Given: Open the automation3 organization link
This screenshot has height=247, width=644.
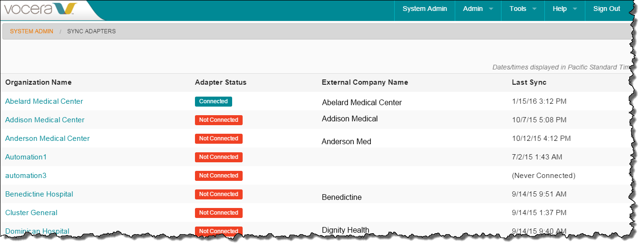Looking at the screenshot, I should (x=26, y=176).
